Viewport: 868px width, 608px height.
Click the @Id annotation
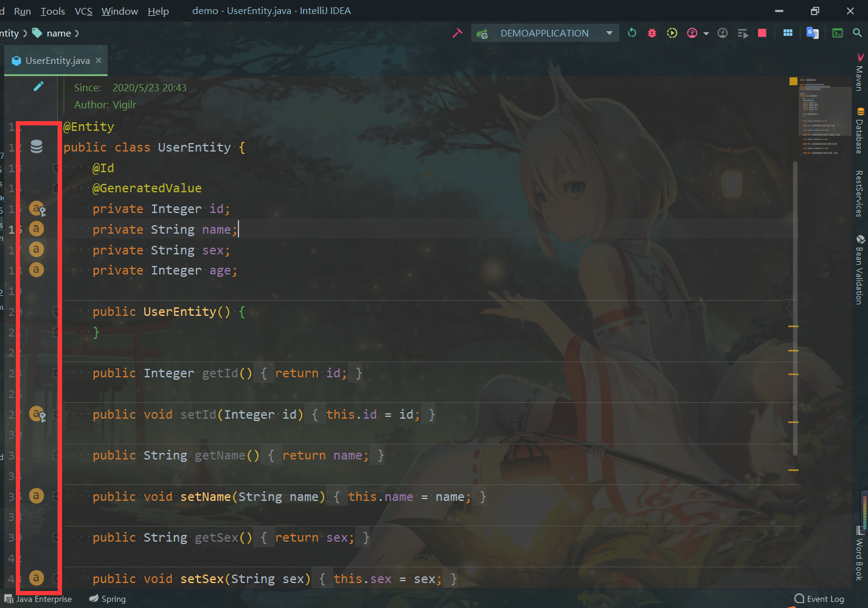click(x=103, y=168)
